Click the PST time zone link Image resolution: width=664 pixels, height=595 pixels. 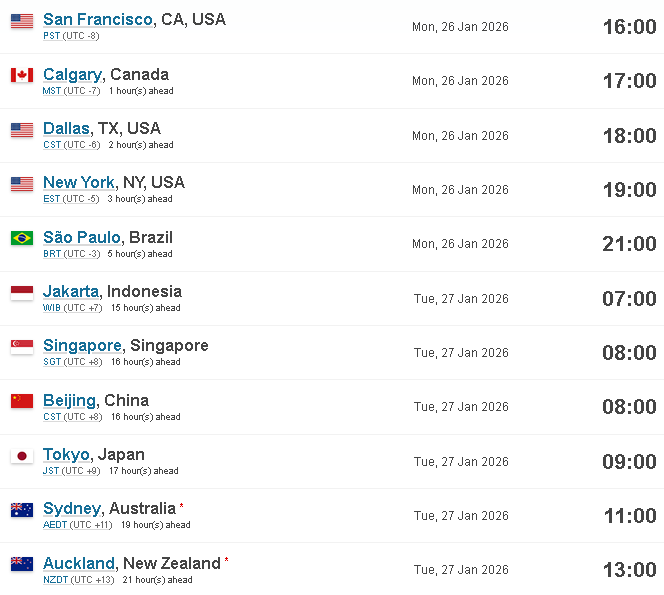click(x=52, y=36)
